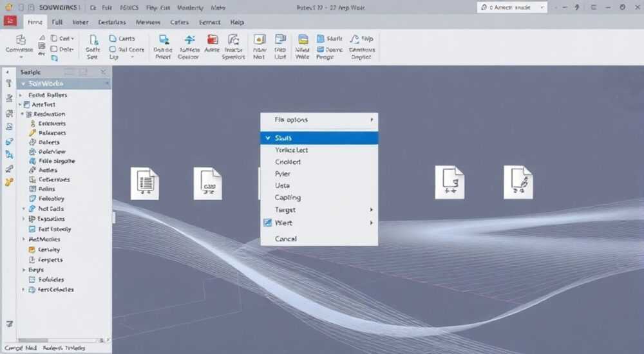This screenshot has width=644, height=354.
Task: Open the Declarias ribbon tab
Action: click(x=111, y=22)
